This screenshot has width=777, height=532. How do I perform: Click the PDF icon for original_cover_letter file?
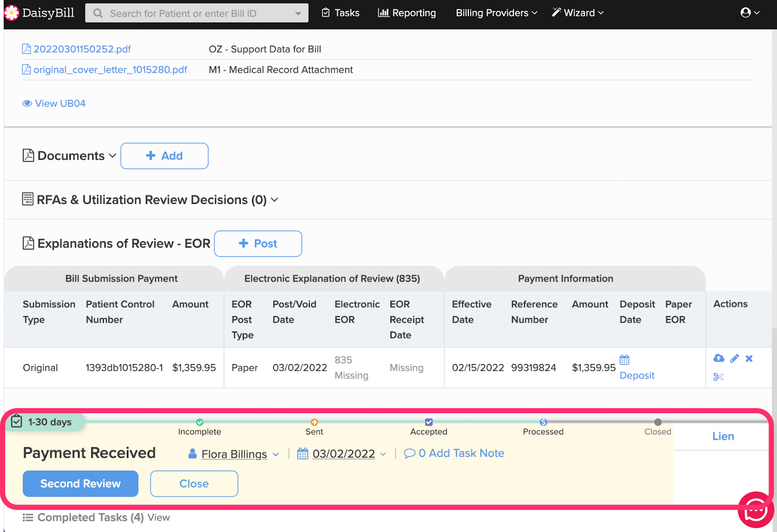(x=27, y=69)
